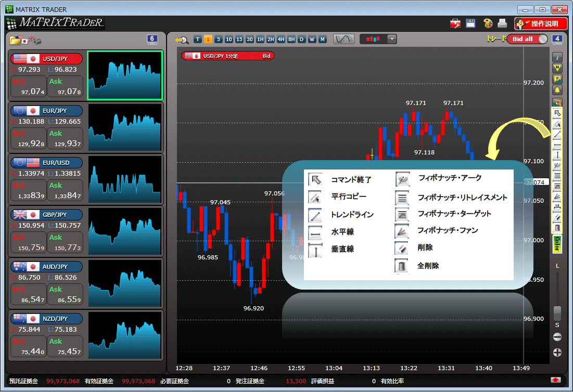Click the blue layout '4' icon
Viewport: 573px width, 392px height.
pyautogui.click(x=557, y=39)
